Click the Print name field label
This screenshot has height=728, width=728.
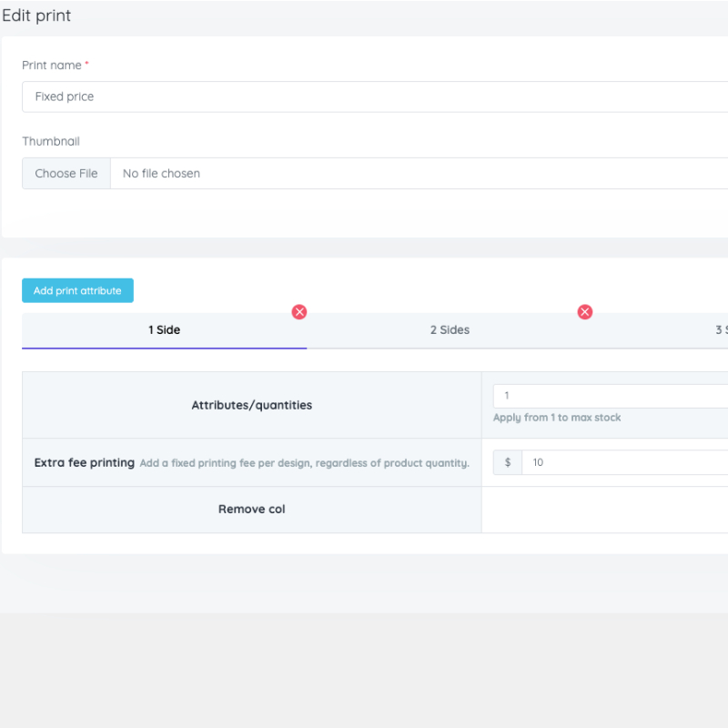coord(52,66)
